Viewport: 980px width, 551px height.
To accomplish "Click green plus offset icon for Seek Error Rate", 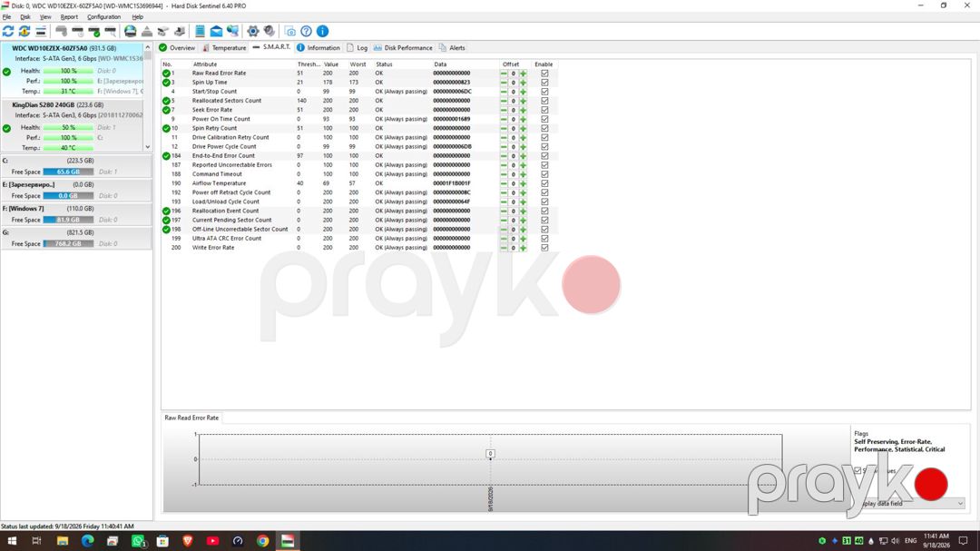I will (x=524, y=110).
